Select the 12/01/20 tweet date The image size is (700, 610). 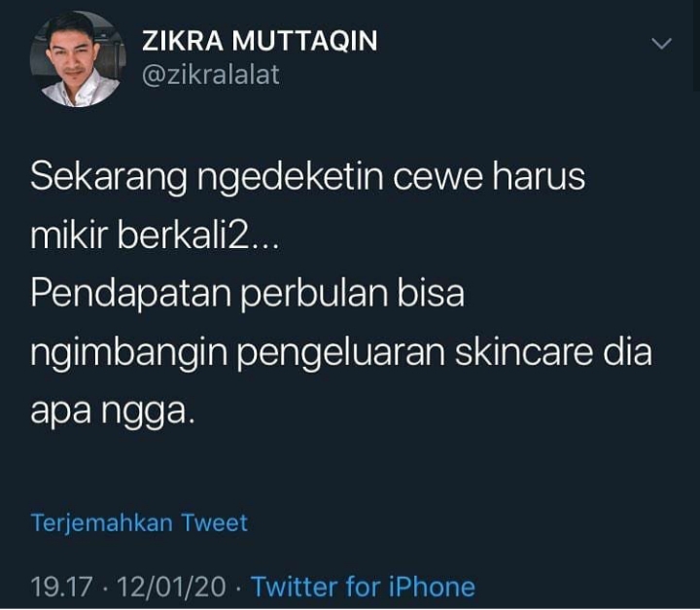[171, 587]
